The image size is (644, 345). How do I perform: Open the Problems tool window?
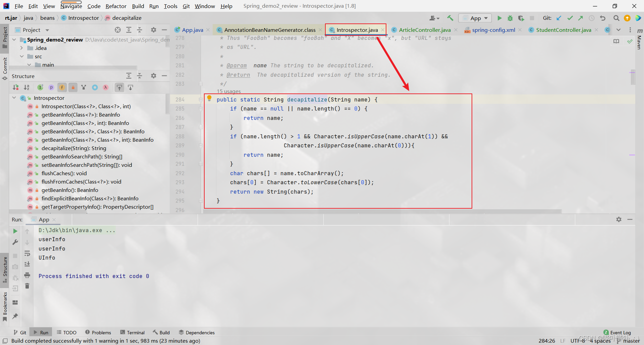coord(98,332)
